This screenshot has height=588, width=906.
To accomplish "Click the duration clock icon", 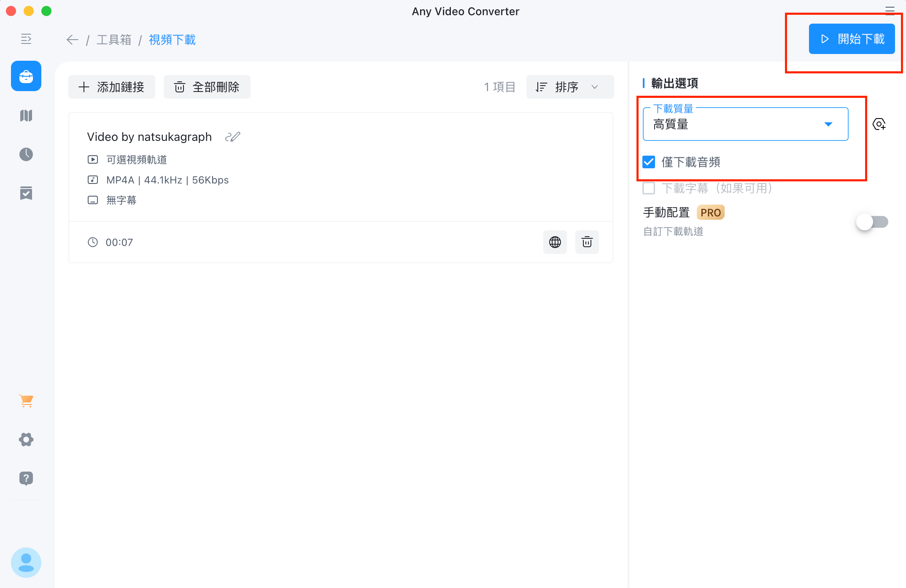I will (93, 242).
